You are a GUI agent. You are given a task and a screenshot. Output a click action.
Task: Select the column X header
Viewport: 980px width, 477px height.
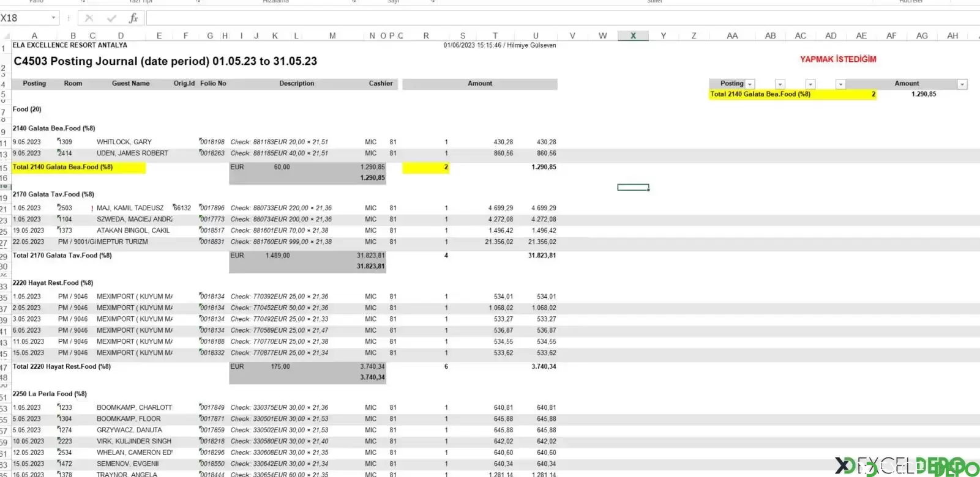click(x=633, y=36)
